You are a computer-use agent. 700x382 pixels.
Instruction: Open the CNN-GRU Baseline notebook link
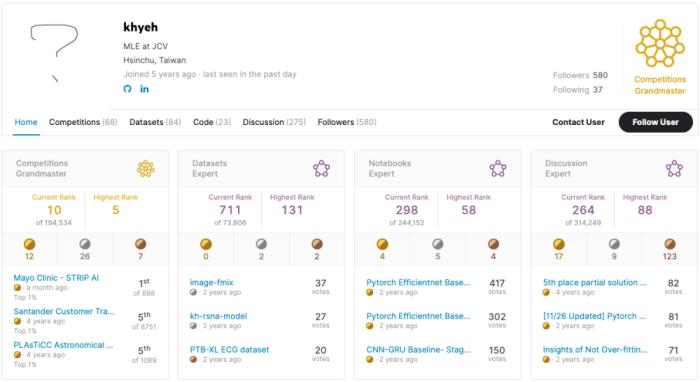[x=418, y=349]
